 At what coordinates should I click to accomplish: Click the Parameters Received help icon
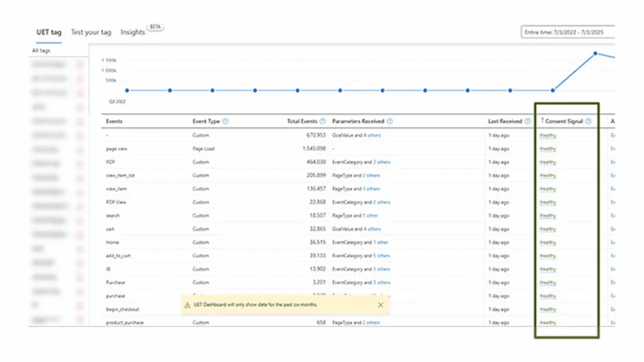coord(390,121)
